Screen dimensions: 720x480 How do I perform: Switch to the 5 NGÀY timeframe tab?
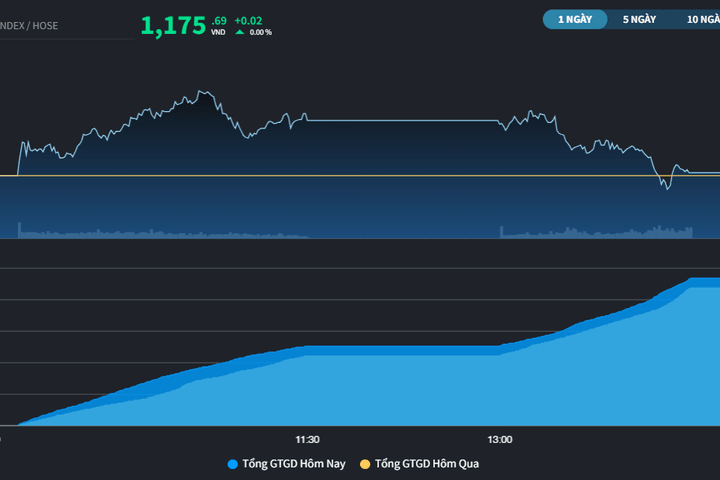point(639,19)
